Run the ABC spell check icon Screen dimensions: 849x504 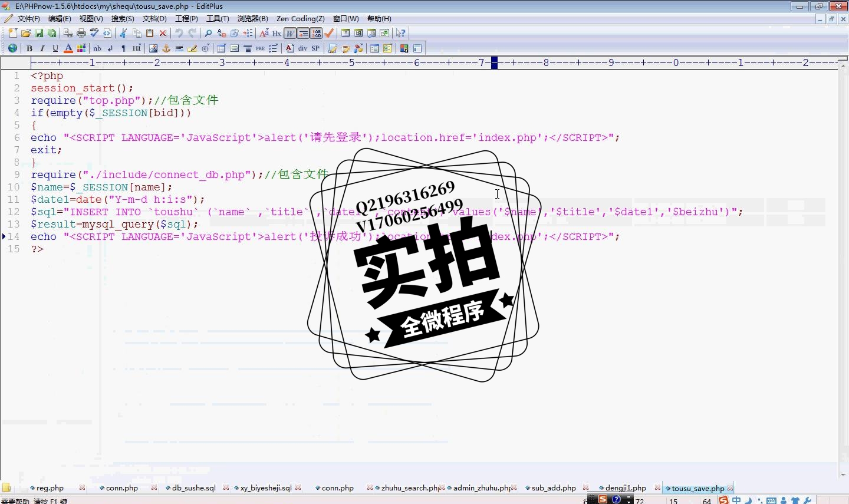pyautogui.click(x=94, y=33)
